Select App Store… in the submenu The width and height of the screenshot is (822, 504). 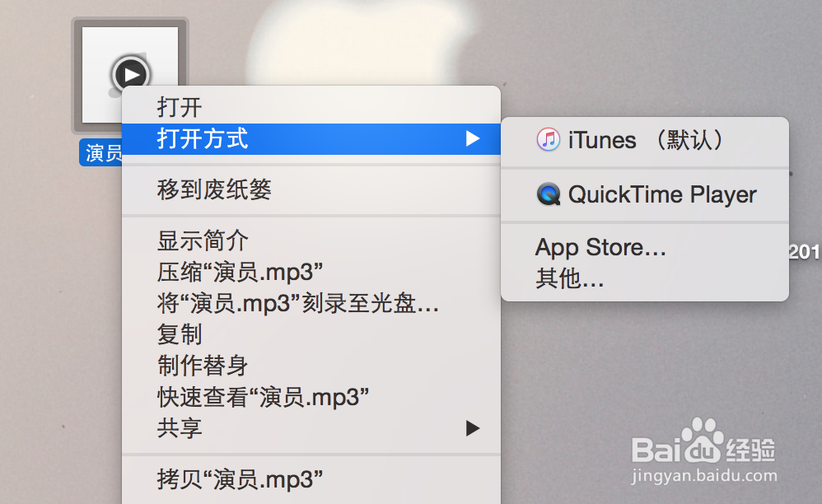pos(645,247)
